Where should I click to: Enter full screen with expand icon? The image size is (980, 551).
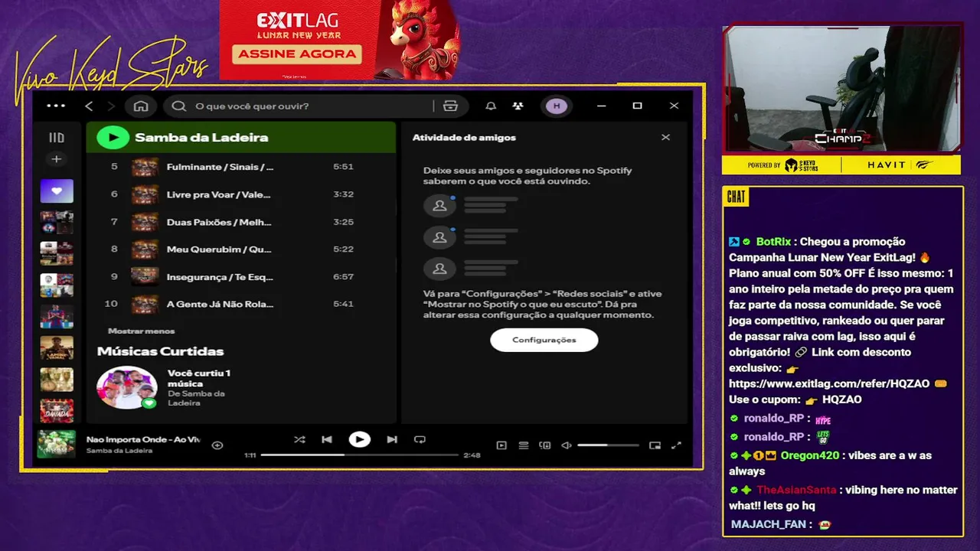click(676, 445)
